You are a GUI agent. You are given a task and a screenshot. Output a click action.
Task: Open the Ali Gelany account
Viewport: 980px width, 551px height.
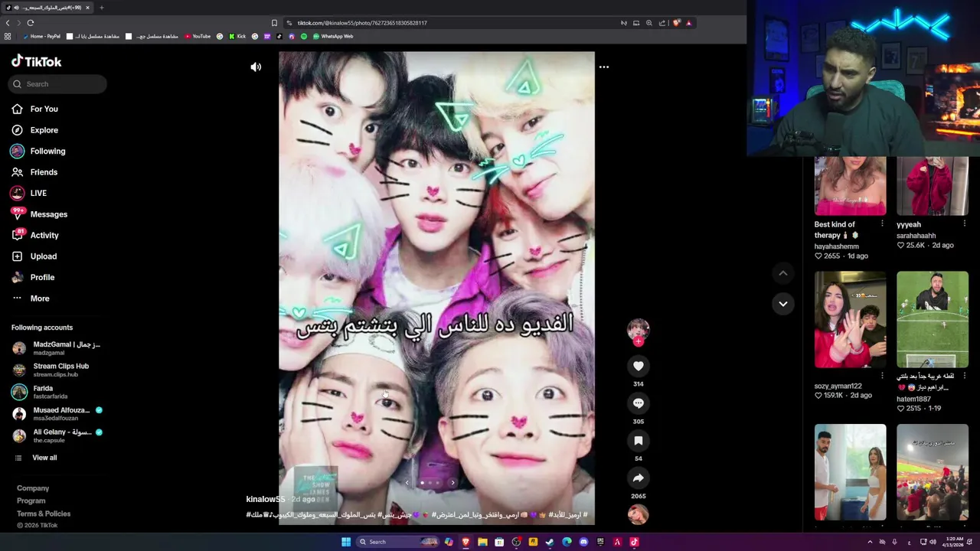[x=58, y=435]
